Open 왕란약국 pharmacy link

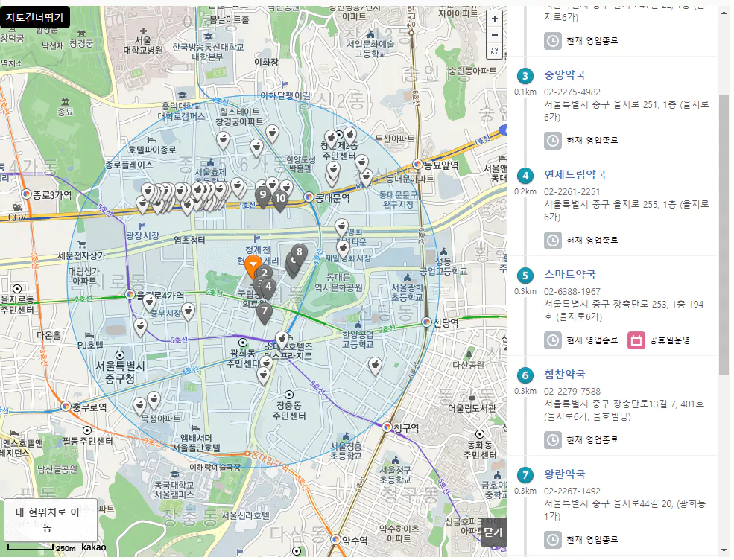(565, 474)
